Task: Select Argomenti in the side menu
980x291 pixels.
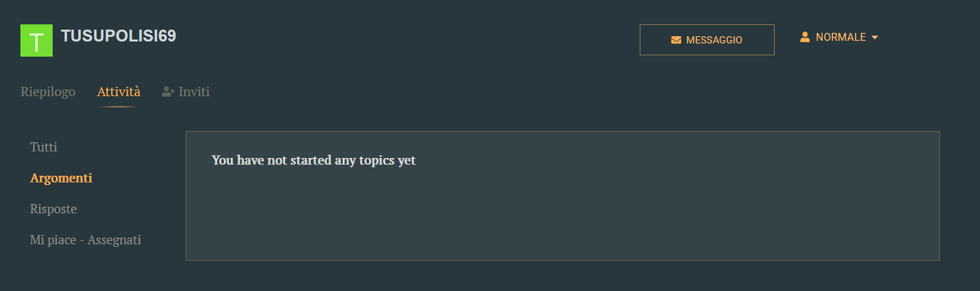Action: tap(61, 178)
